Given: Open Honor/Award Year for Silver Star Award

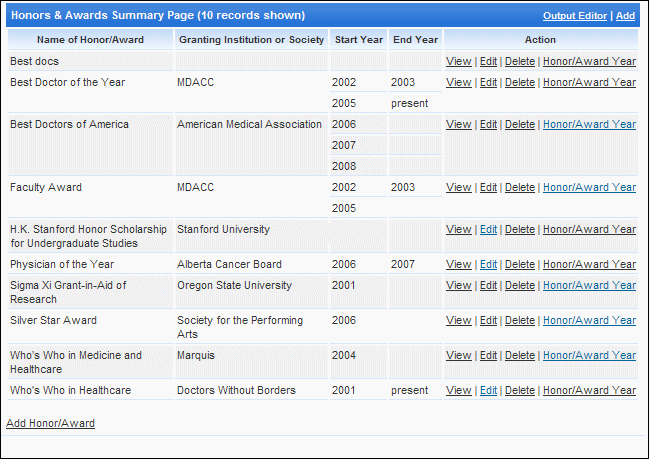Looking at the screenshot, I should pos(589,320).
